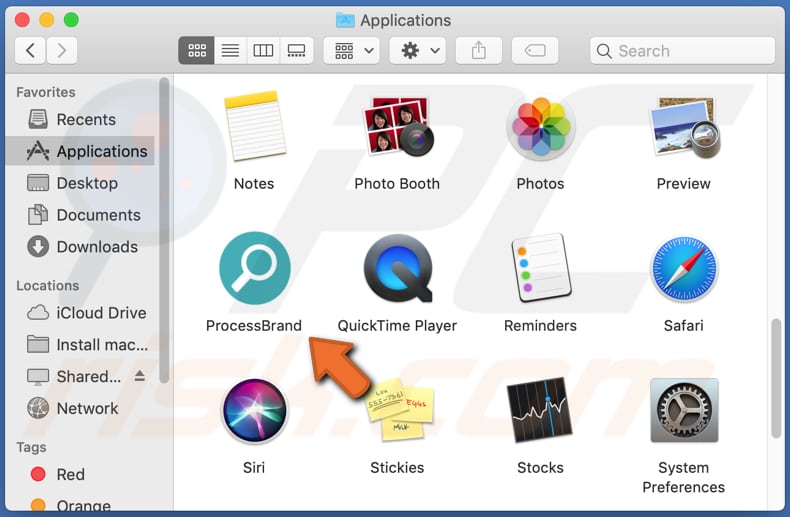
Task: Select the QuickTime Player icon
Action: 398,268
